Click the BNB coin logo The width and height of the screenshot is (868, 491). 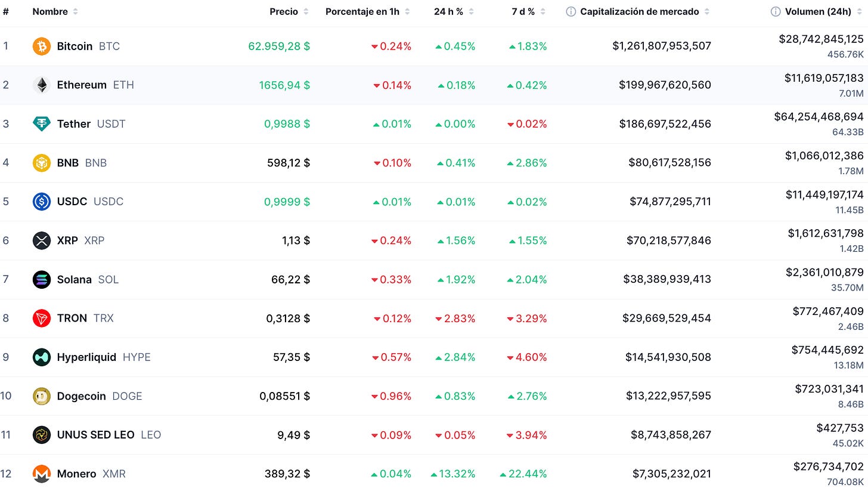point(42,163)
